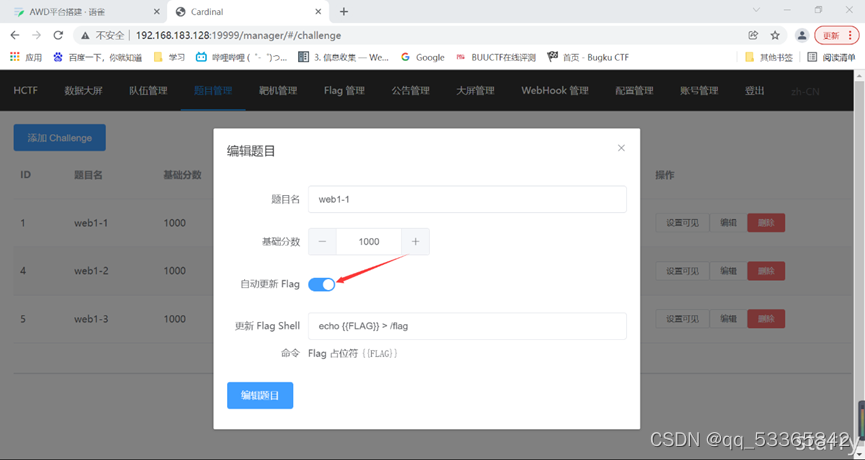Switch to the AWD平台搭建 browser tab

point(83,12)
